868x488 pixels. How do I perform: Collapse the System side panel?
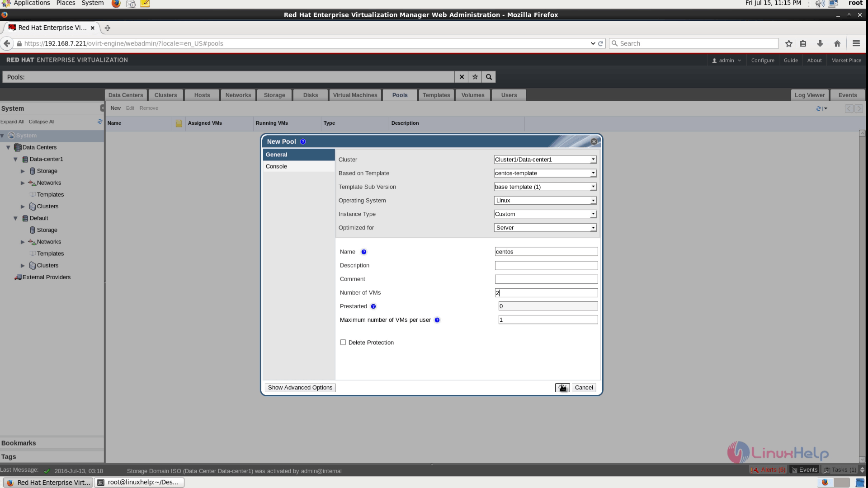[x=102, y=108]
